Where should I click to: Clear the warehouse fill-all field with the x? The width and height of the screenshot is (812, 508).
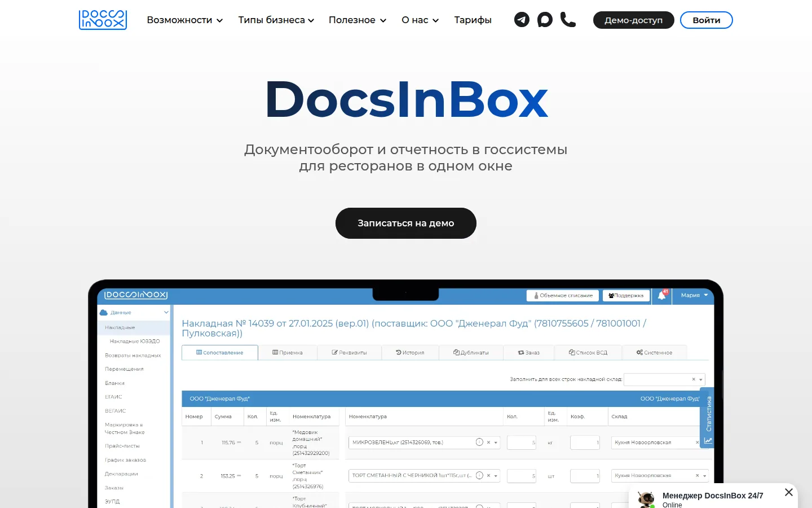pyautogui.click(x=694, y=379)
